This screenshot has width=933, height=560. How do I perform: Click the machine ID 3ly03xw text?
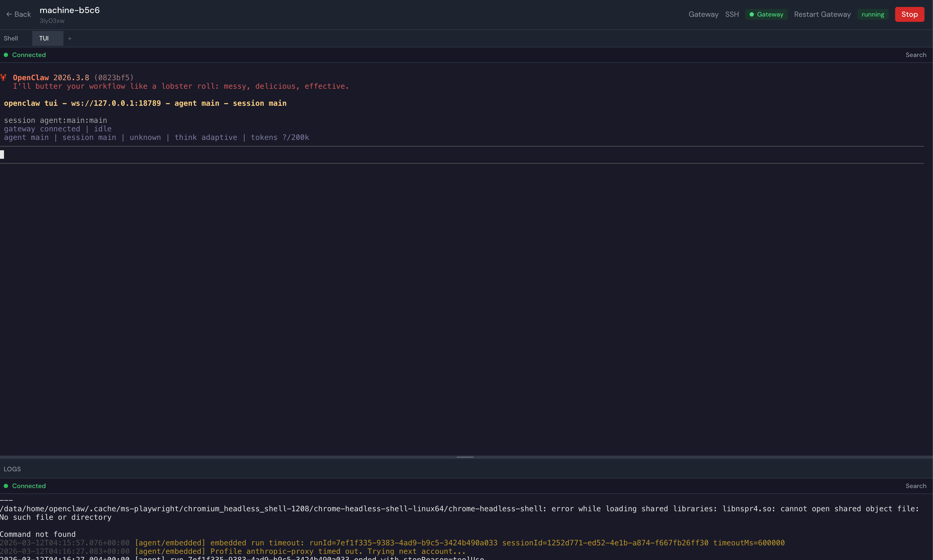[x=52, y=21]
